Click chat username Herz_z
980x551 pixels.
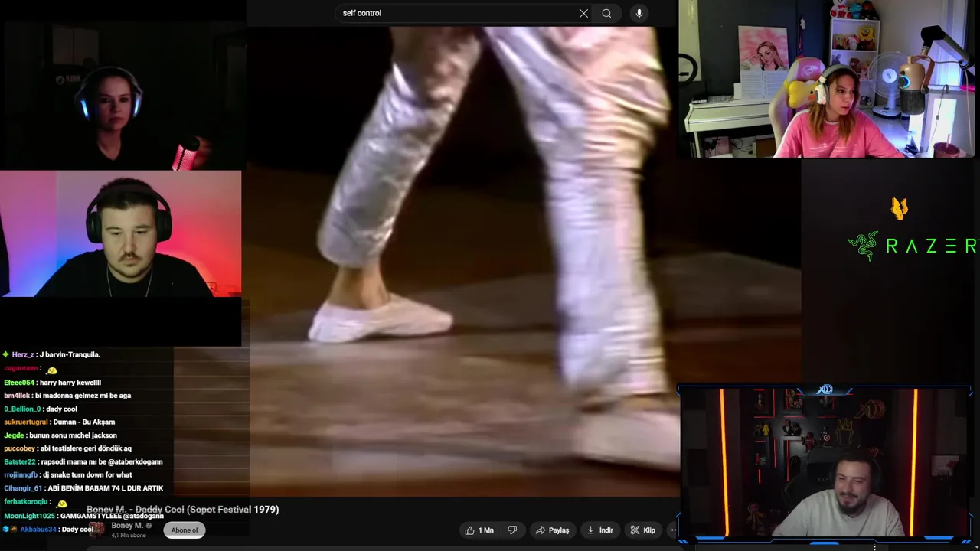[x=23, y=355]
